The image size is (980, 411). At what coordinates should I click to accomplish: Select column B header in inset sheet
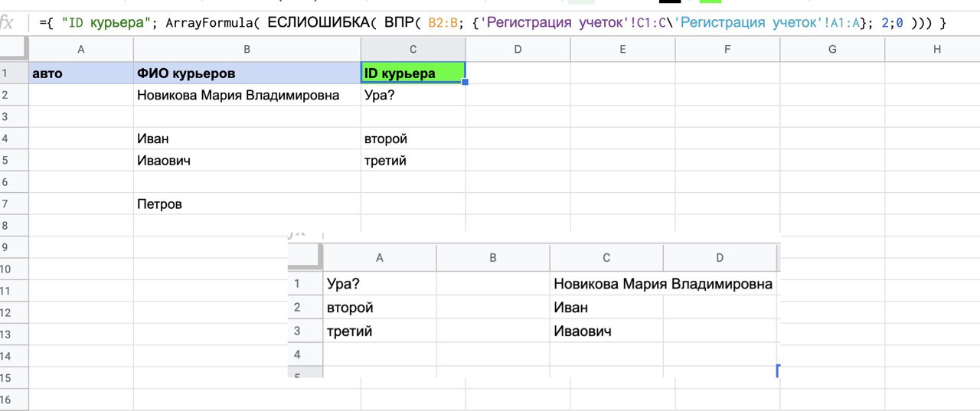click(x=493, y=258)
